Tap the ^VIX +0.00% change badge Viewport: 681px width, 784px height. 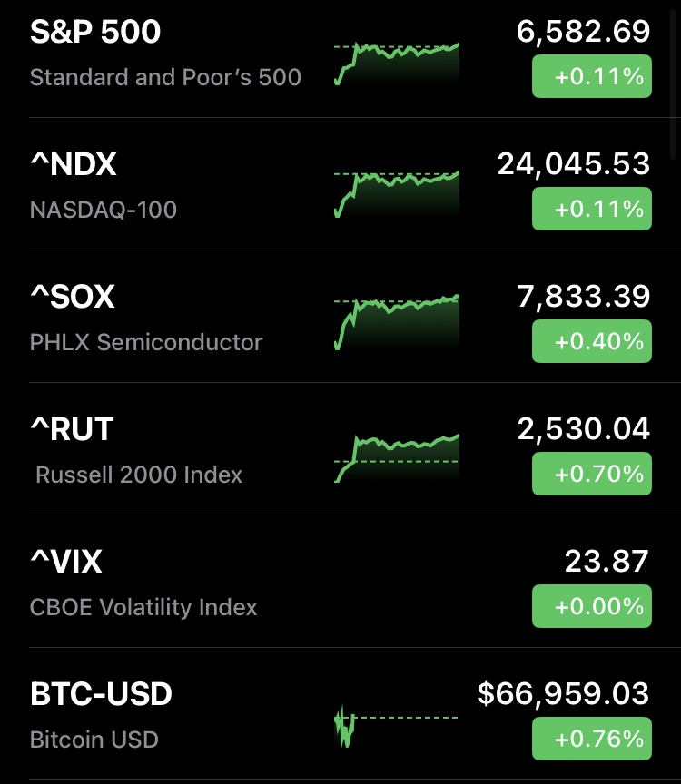591,606
